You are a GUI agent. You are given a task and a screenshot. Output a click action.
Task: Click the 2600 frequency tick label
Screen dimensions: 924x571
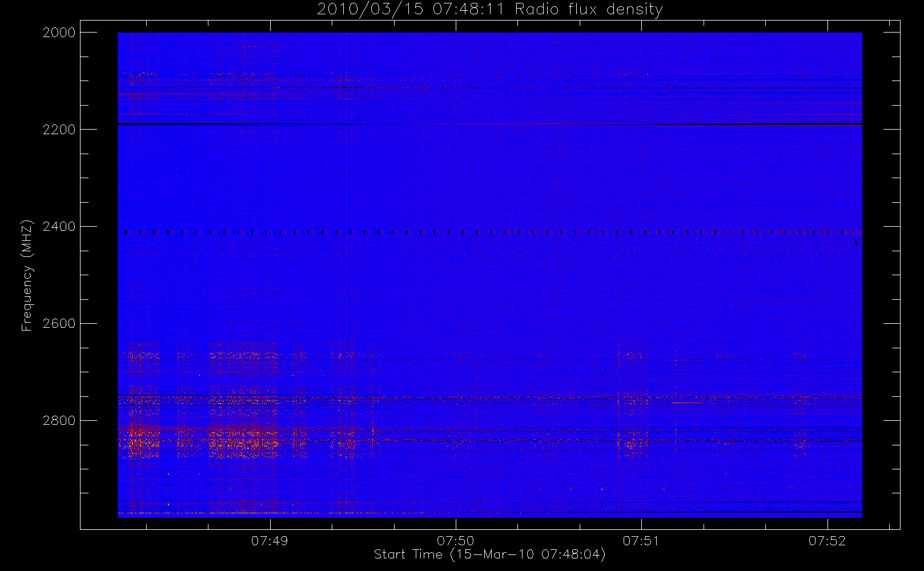tap(59, 324)
